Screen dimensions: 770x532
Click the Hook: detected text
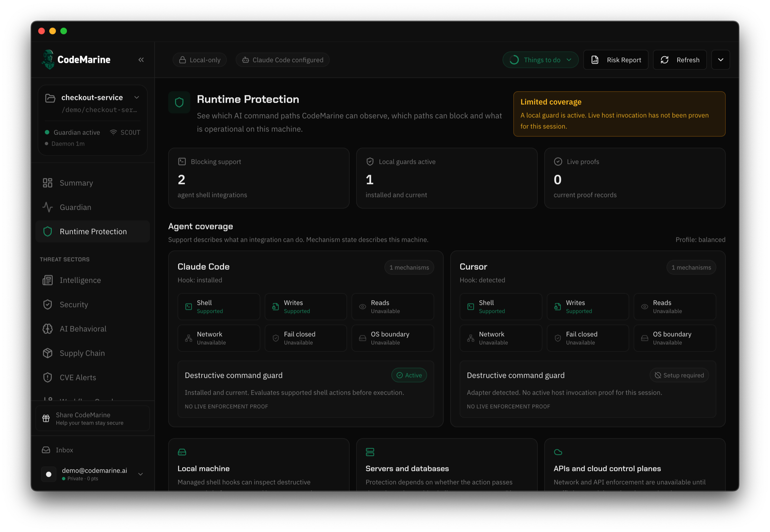pos(482,280)
